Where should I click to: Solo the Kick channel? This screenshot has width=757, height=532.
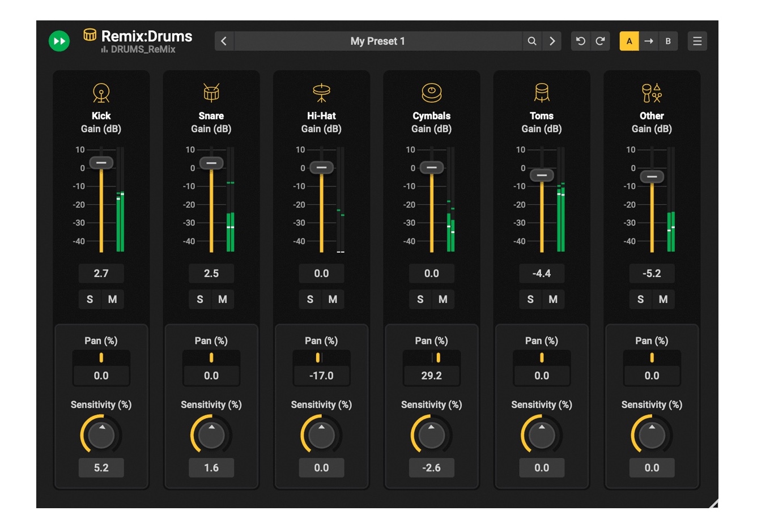89,299
